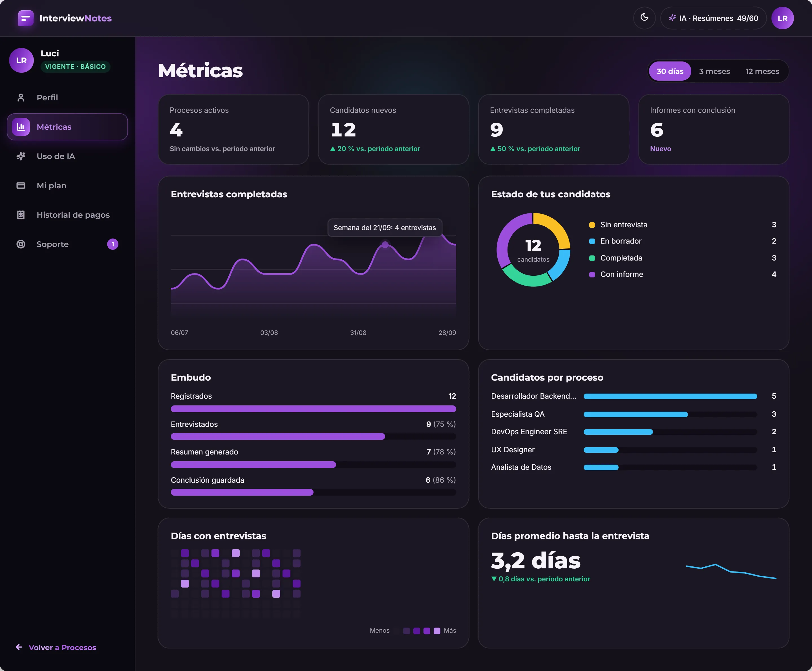Switch to 3 meses range
This screenshot has width=812, height=671.
click(714, 71)
